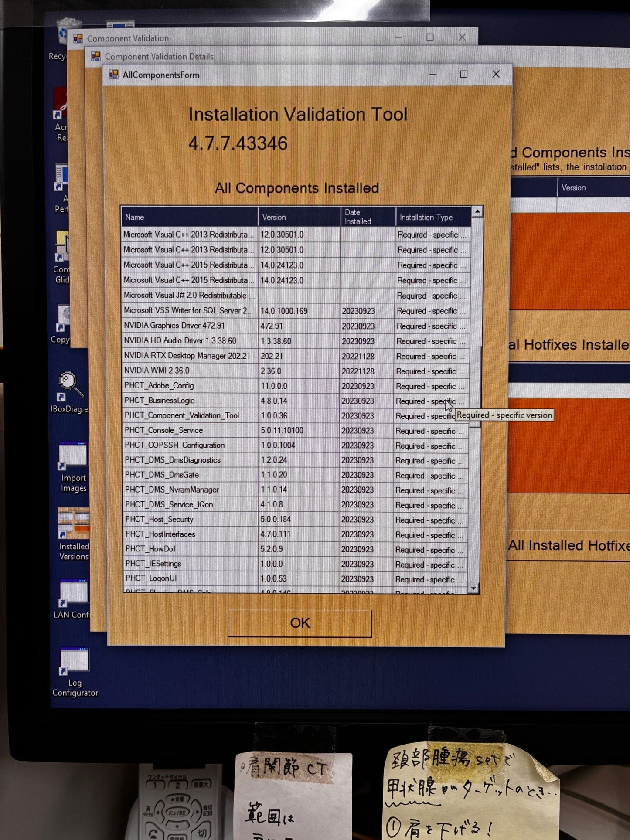This screenshot has width=630, height=840.
Task: Close the Component Validation window
Action: pyautogui.click(x=462, y=37)
